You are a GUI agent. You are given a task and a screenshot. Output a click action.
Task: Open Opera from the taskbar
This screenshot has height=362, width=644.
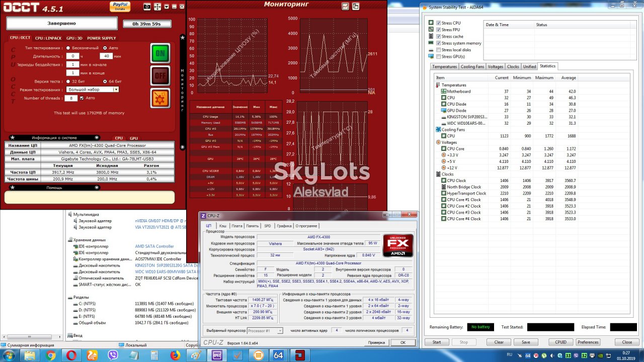71,355
